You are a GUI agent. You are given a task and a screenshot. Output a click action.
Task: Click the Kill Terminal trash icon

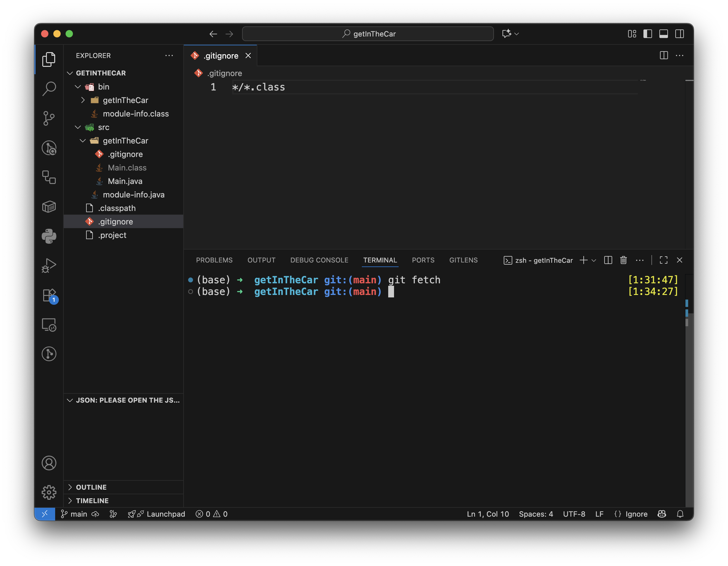tap(623, 260)
